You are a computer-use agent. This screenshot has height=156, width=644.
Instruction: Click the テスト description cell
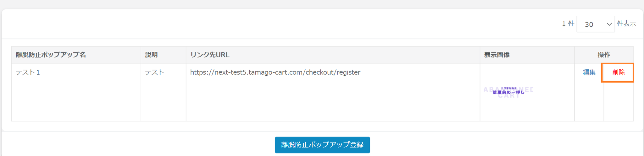pyautogui.click(x=154, y=72)
